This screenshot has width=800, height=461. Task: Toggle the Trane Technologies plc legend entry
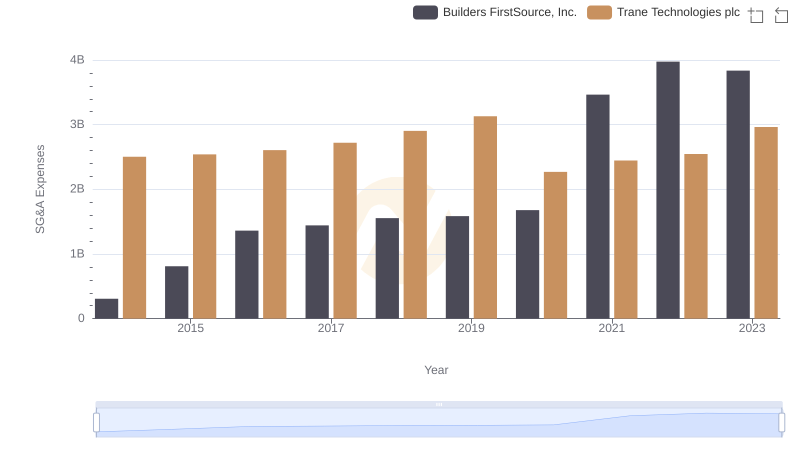click(x=663, y=12)
